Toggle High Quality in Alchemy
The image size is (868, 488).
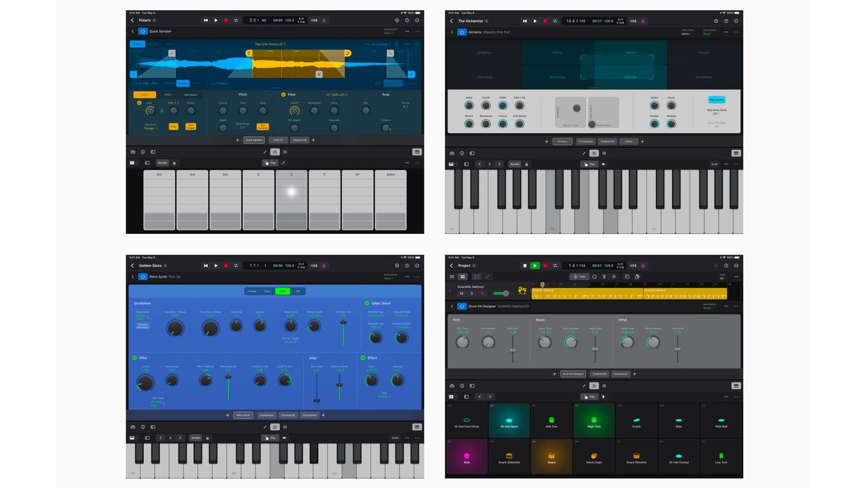717,100
